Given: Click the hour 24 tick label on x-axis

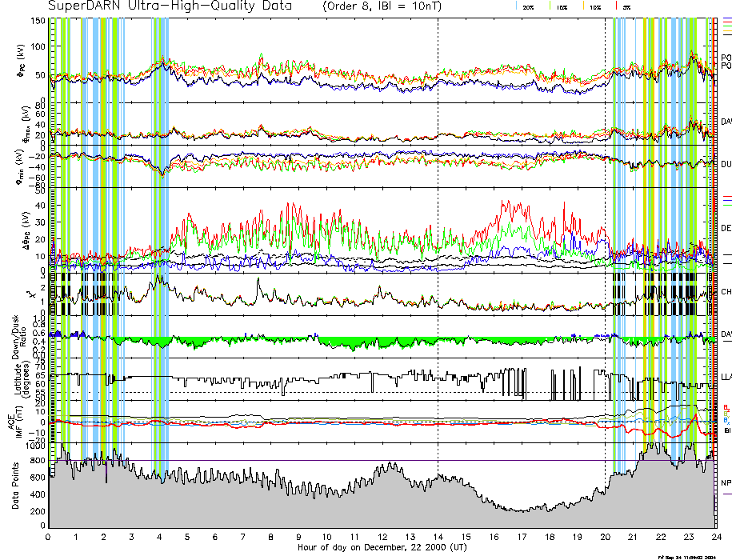Looking at the screenshot, I should (716, 538).
